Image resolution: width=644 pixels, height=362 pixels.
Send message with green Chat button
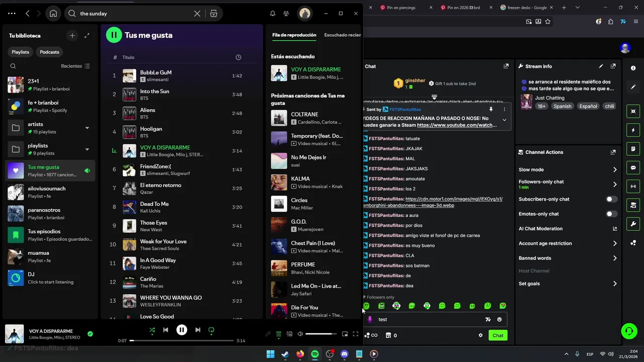(x=498, y=335)
